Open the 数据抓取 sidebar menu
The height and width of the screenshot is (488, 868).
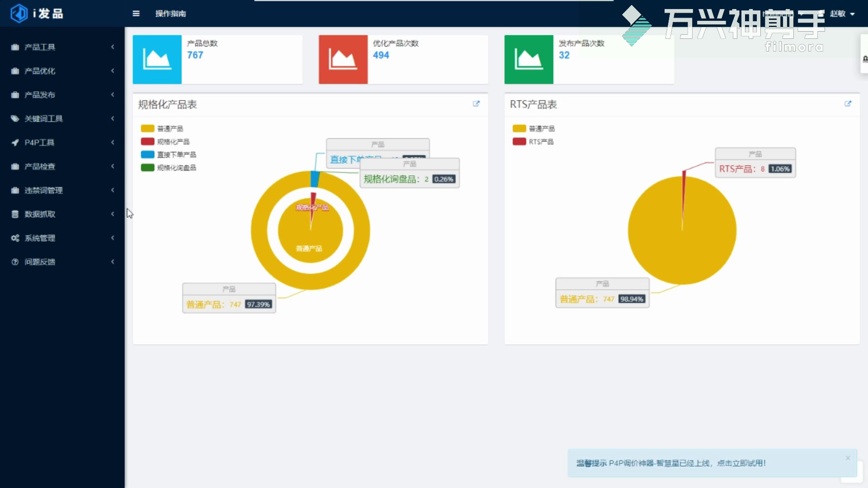pos(62,214)
